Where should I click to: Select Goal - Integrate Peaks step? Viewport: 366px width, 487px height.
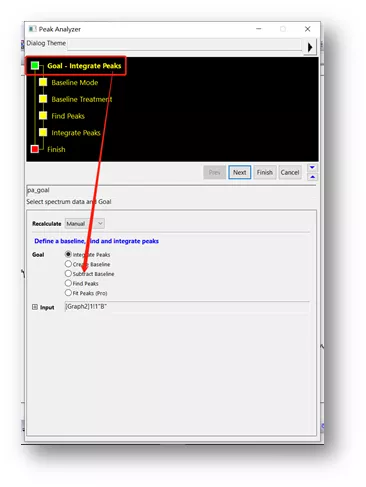coord(84,66)
